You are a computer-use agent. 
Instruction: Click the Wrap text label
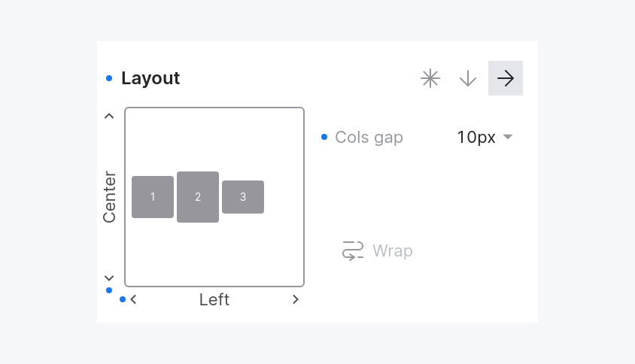(393, 250)
